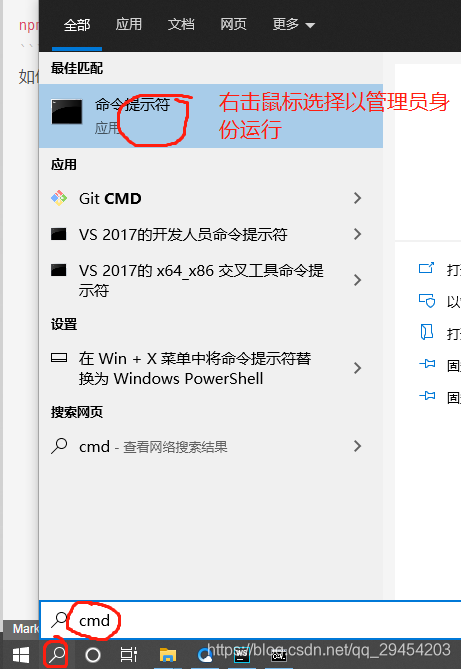The width and height of the screenshot is (461, 669).
Task: Click the Cortana circle icon
Action: (93, 655)
